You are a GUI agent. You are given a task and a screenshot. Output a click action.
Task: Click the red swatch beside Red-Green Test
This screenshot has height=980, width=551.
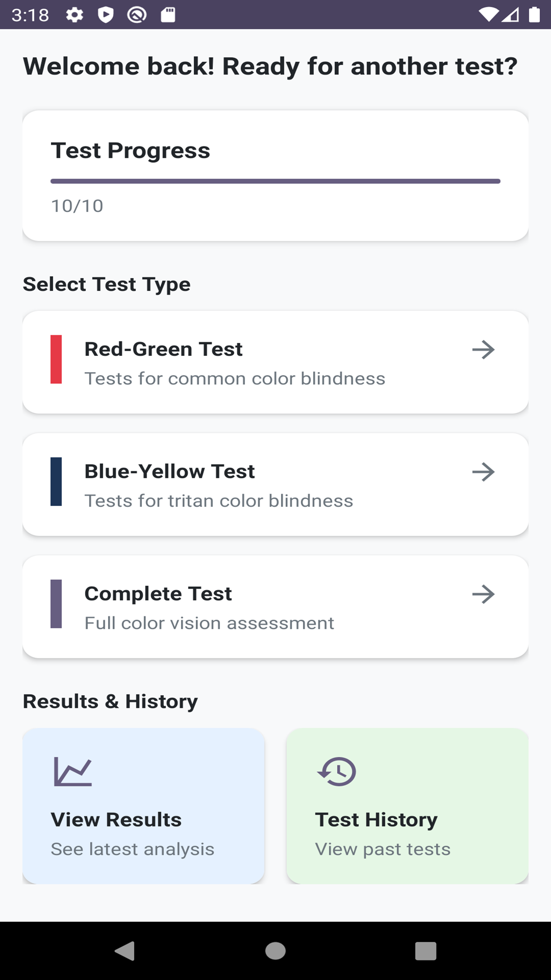point(56,359)
